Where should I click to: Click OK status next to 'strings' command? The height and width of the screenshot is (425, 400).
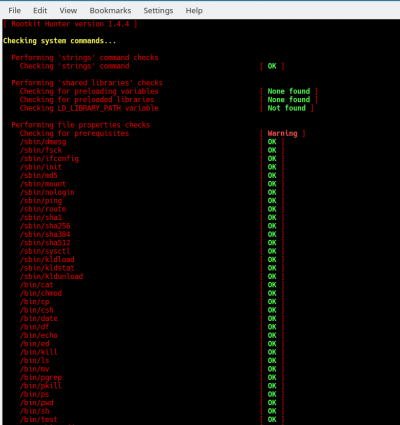[272, 66]
